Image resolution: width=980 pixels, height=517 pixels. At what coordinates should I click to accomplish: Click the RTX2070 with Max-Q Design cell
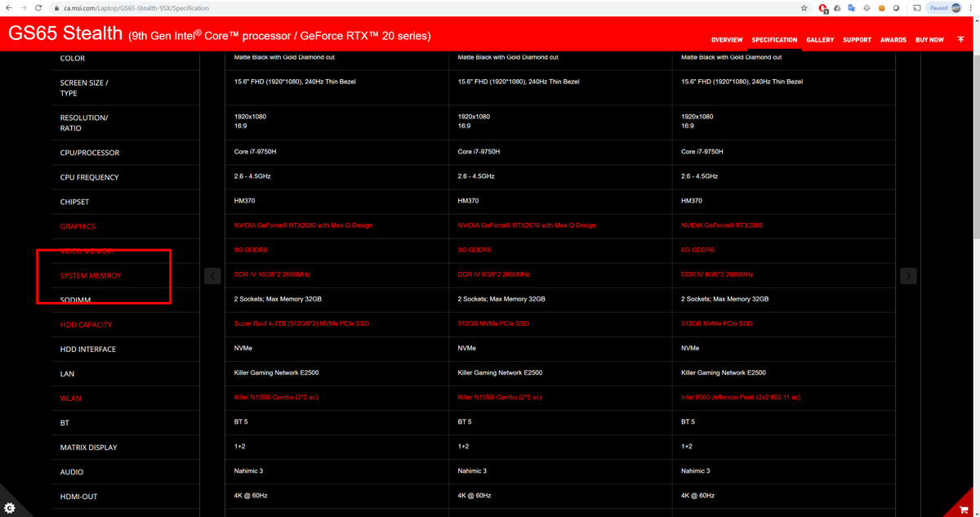(527, 225)
